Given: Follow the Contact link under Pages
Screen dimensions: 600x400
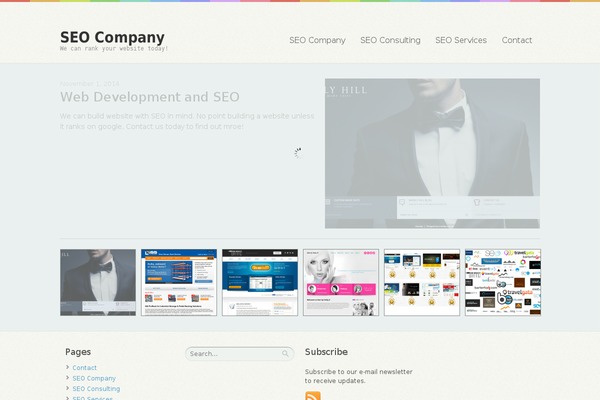Looking at the screenshot, I should (85, 367).
